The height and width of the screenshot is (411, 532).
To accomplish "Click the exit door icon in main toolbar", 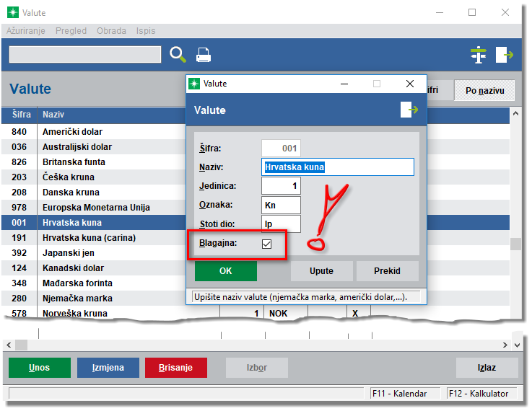I will 505,55.
